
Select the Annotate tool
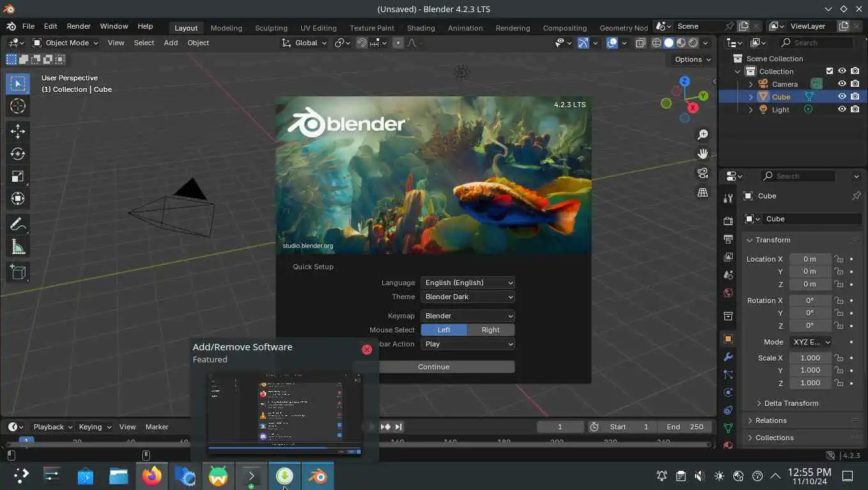[x=18, y=224]
